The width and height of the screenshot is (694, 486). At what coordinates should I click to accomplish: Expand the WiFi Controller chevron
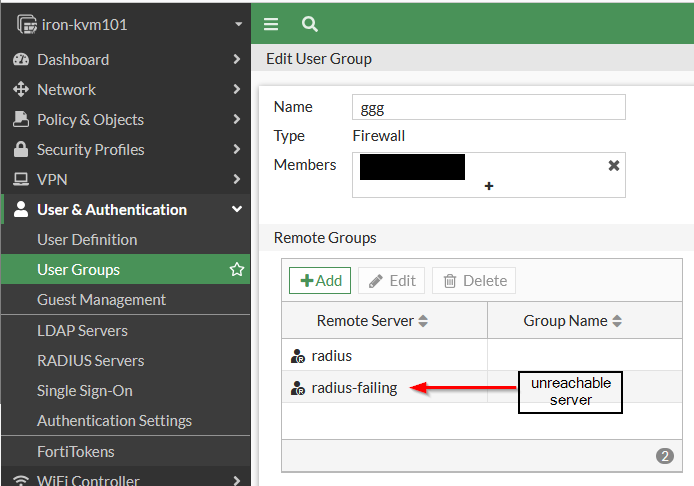(x=237, y=480)
